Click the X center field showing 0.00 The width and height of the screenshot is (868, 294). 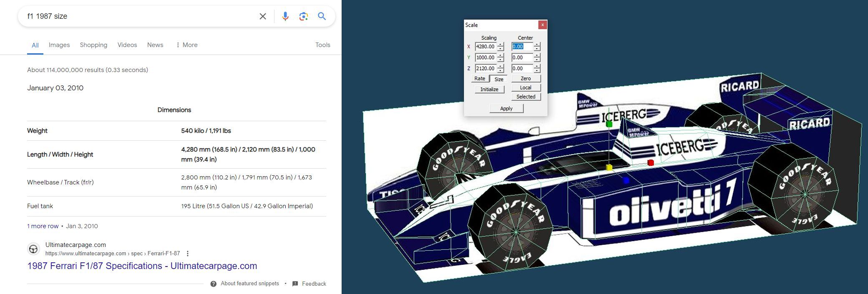click(x=522, y=47)
